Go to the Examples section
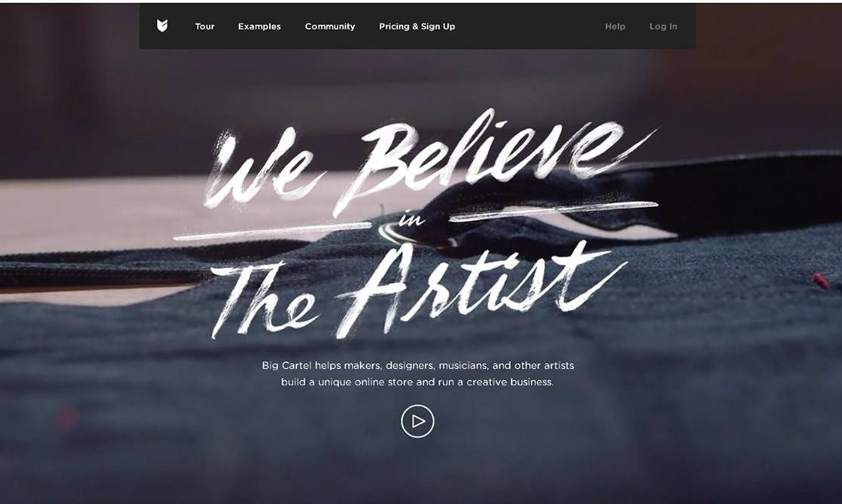The height and width of the screenshot is (504, 842). point(259,26)
